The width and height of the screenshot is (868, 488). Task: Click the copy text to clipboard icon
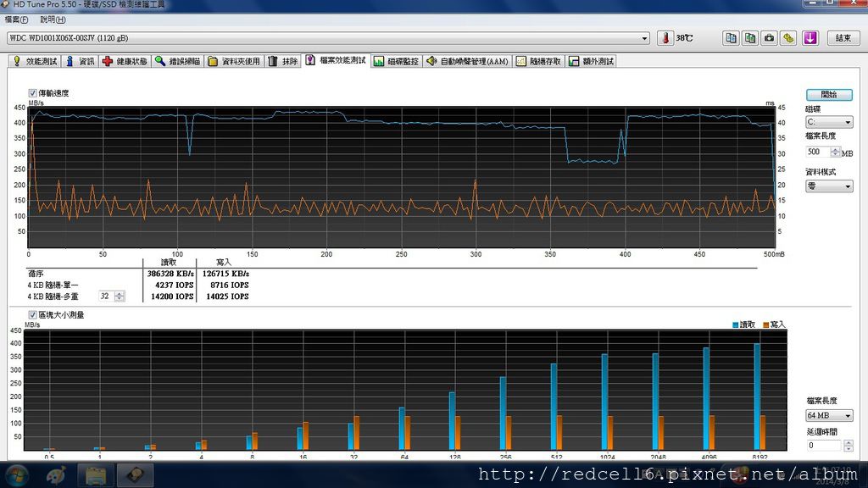(731, 38)
